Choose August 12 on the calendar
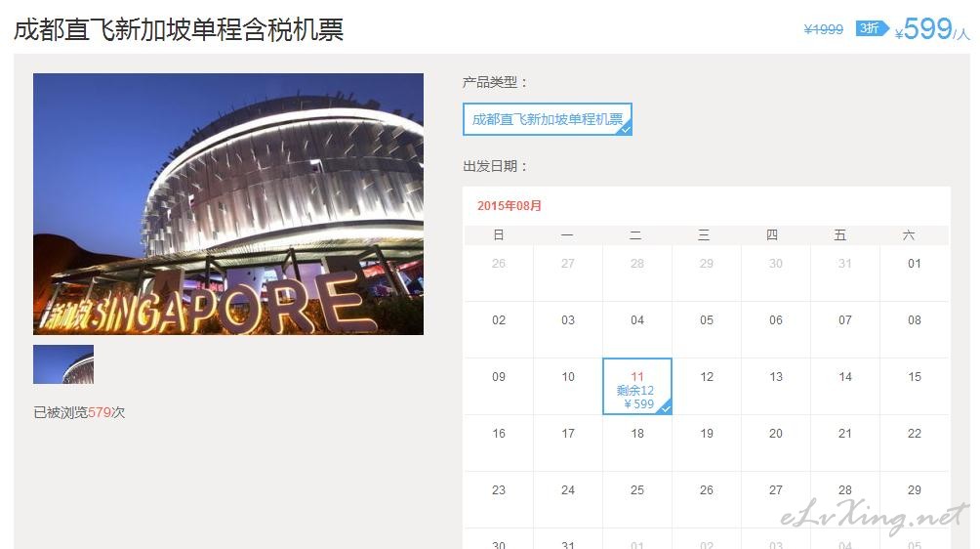980x549 pixels. click(x=707, y=387)
